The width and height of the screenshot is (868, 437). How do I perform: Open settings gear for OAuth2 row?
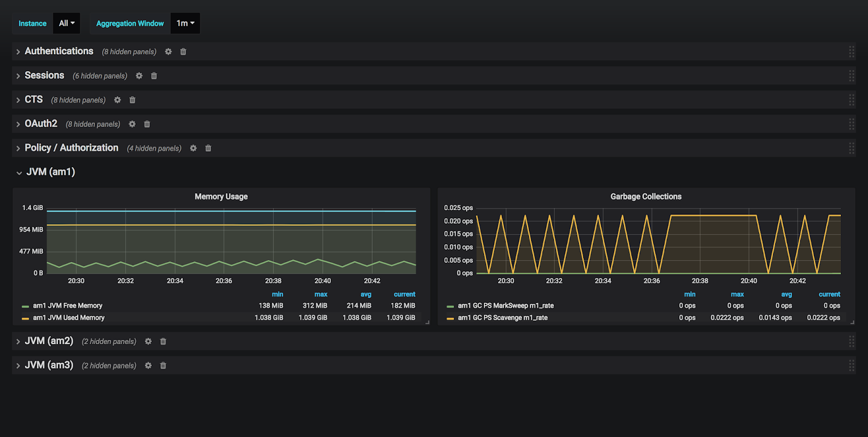132,124
